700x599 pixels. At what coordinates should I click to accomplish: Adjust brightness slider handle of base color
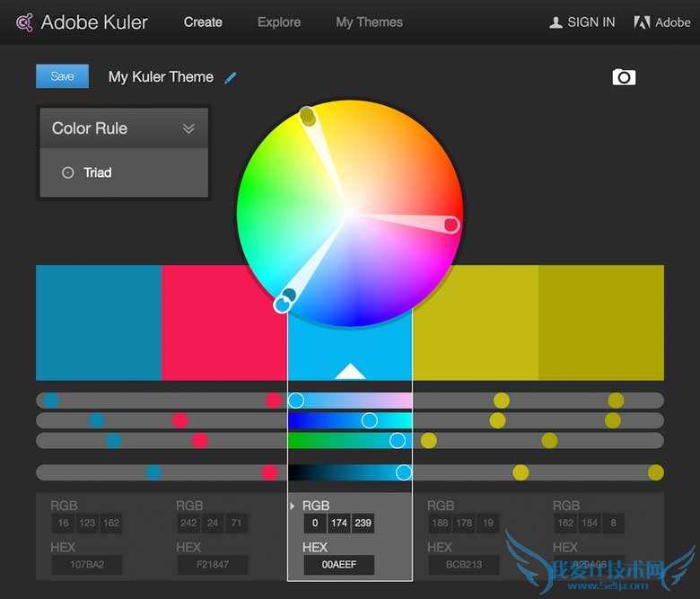click(x=404, y=472)
